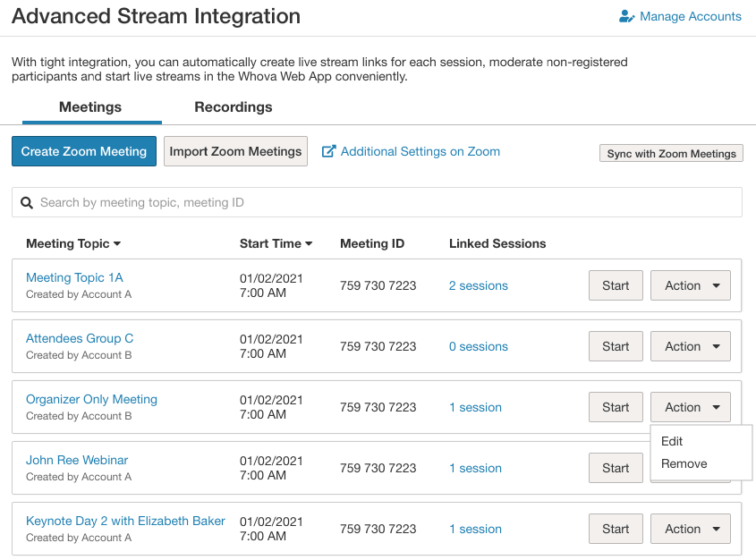Select Remove from the Action menu
Screen dimensions: 756x560
pos(684,463)
